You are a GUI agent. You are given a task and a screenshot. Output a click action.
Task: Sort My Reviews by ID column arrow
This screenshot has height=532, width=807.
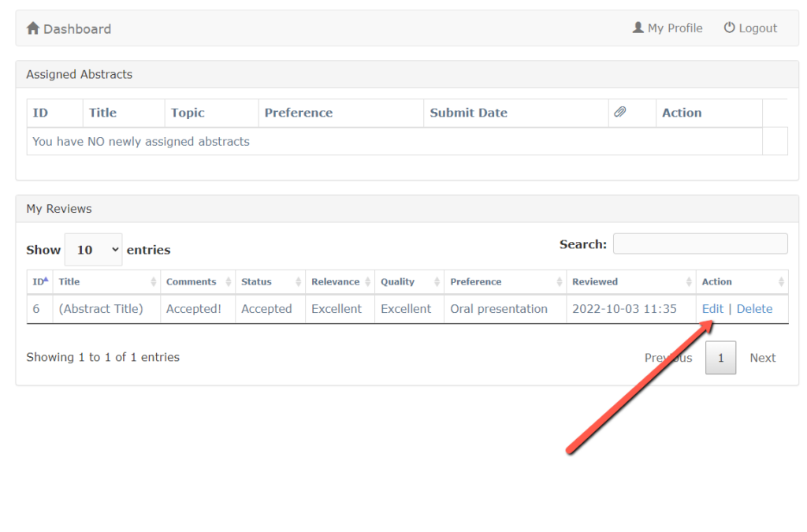[46, 280]
